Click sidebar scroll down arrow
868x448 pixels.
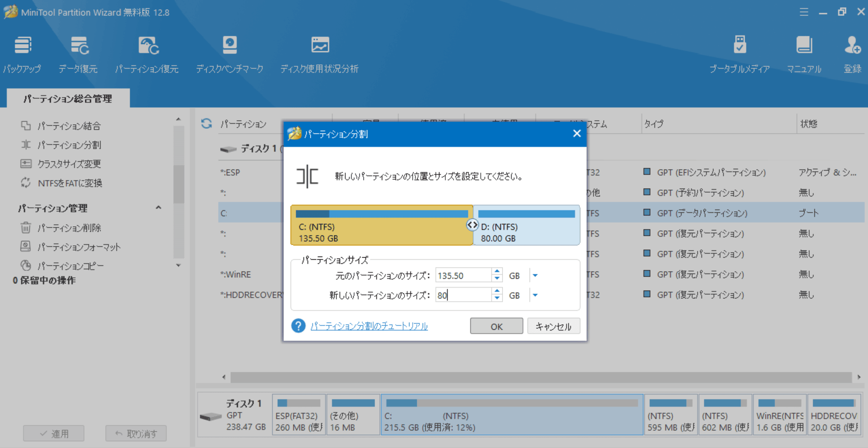pyautogui.click(x=178, y=265)
